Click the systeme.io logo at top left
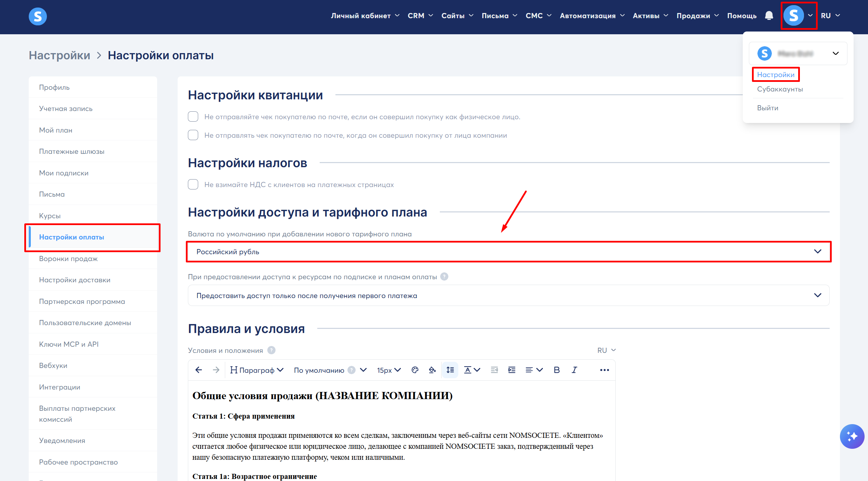Viewport: 868px width, 481px height. 38,16
